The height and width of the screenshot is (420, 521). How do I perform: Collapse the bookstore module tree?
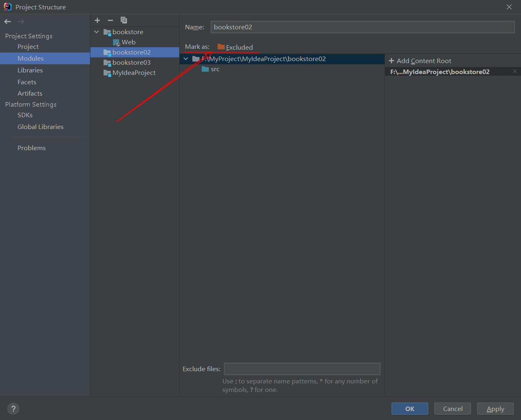coord(96,32)
